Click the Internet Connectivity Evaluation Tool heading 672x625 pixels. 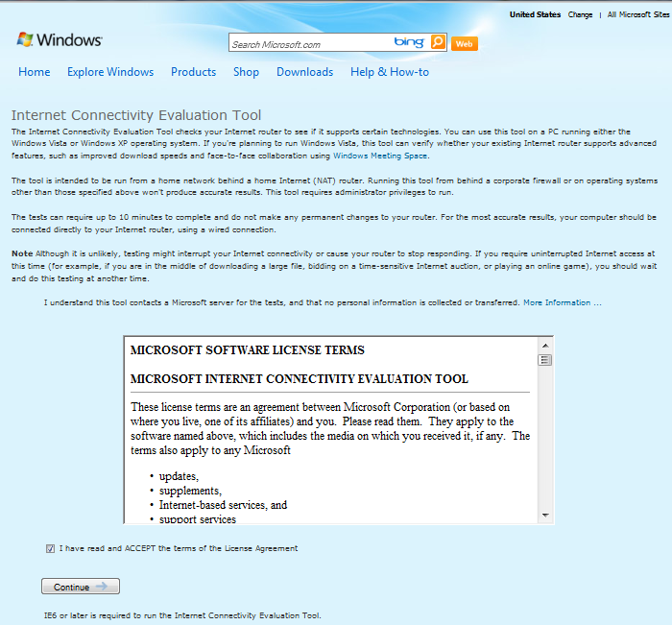(x=136, y=115)
